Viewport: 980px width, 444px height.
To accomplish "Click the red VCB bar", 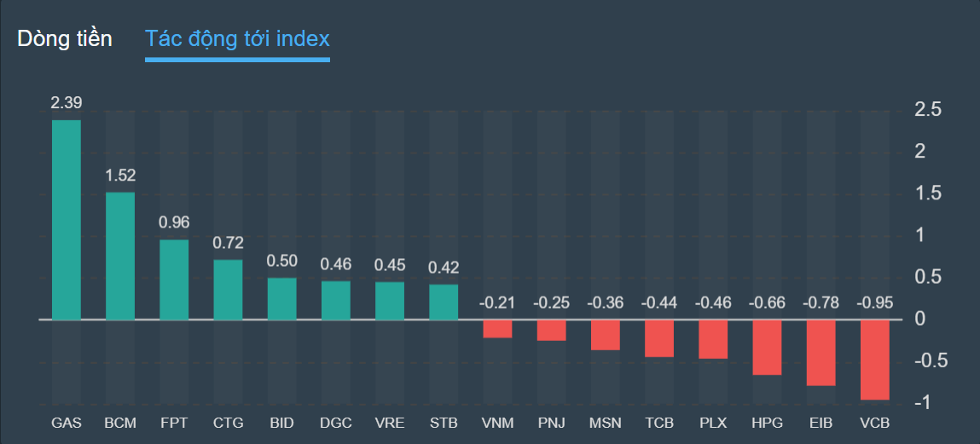I will (x=874, y=360).
